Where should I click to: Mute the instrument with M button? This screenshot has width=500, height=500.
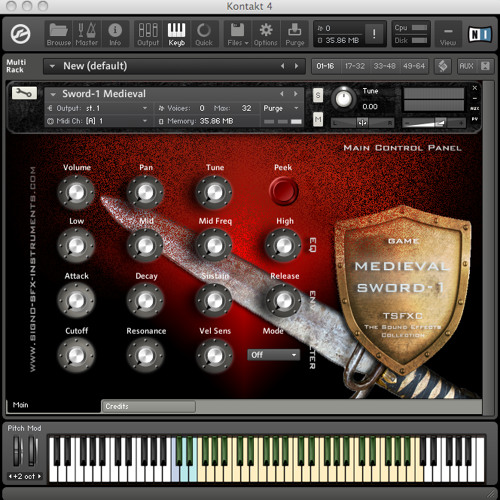pos(318,119)
